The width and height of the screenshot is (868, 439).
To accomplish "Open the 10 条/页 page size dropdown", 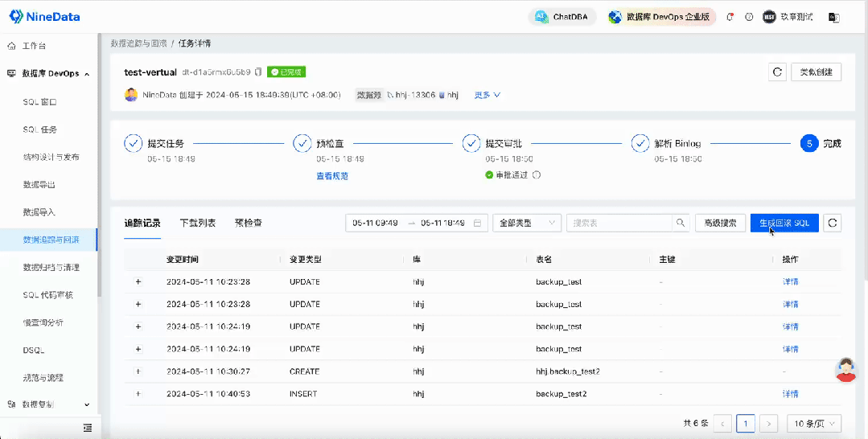I will pyautogui.click(x=814, y=424).
